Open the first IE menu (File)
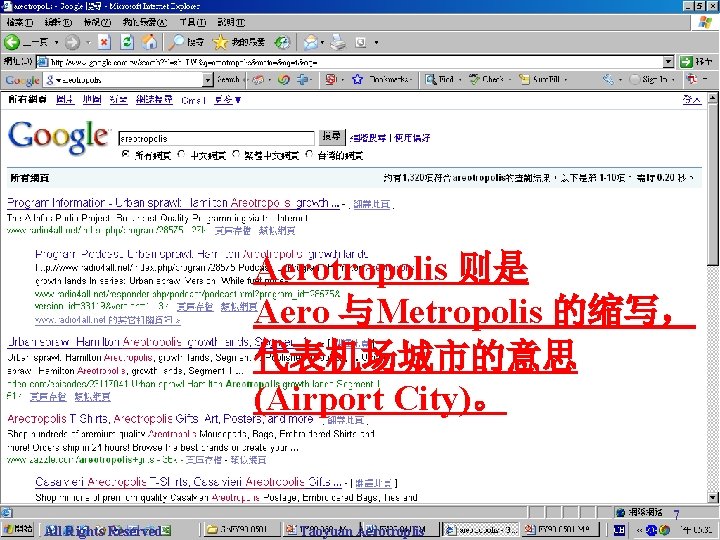This screenshot has width=720, height=540. tap(20, 22)
